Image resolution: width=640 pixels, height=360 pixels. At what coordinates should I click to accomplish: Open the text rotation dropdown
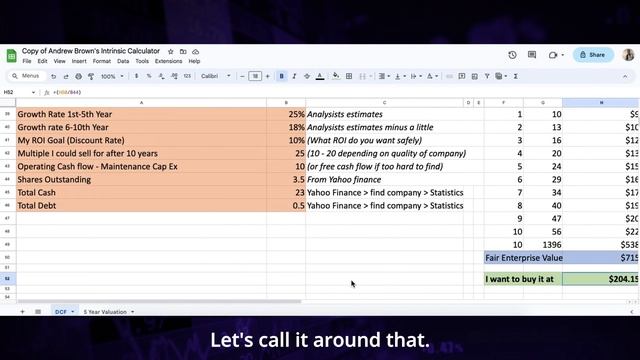(432, 76)
